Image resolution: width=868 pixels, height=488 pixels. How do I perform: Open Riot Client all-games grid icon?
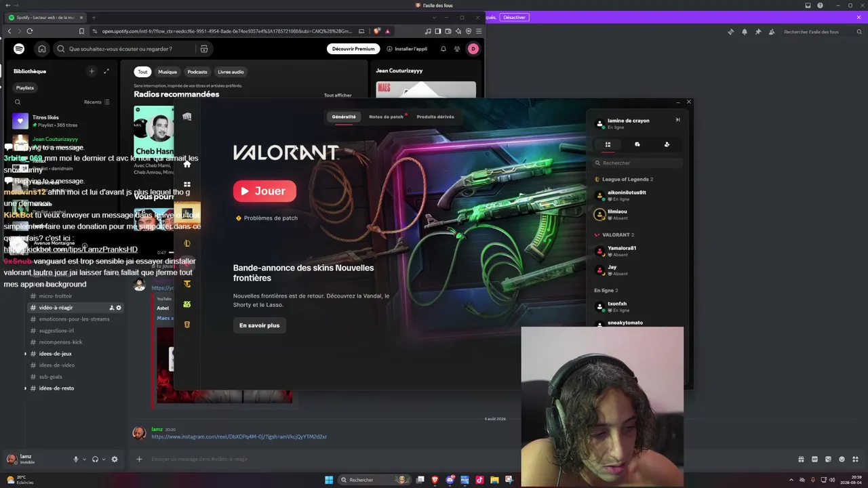tap(187, 184)
